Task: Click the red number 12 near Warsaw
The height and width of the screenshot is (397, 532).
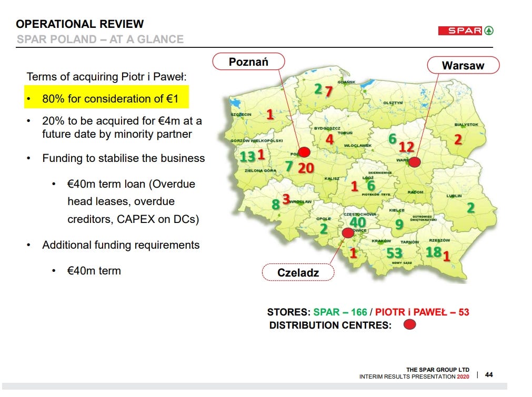Action: point(406,147)
